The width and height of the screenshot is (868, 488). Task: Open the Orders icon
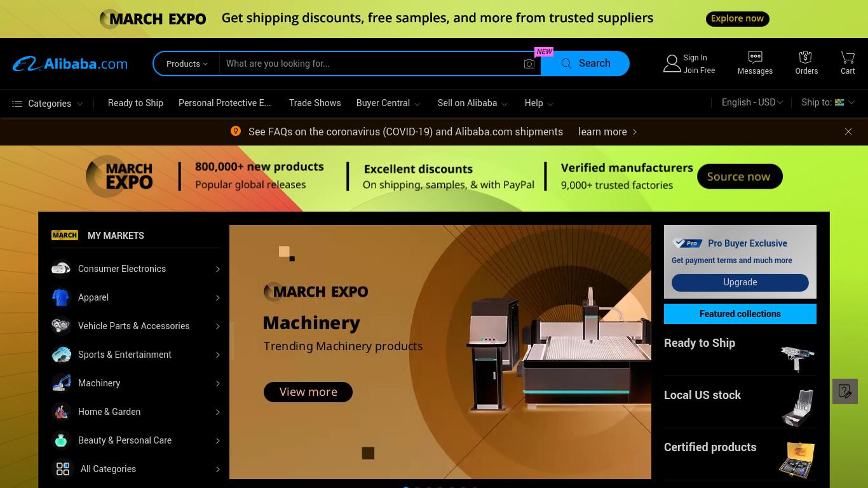[806, 57]
